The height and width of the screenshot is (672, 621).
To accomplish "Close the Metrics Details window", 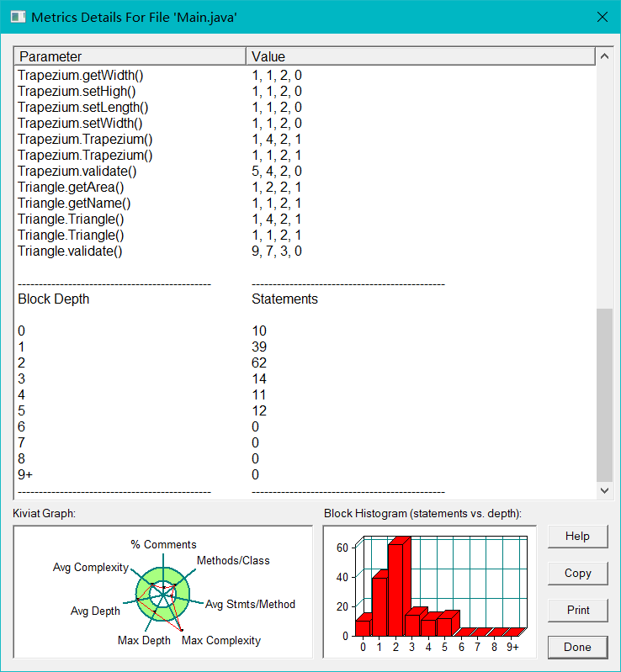I will [x=602, y=17].
